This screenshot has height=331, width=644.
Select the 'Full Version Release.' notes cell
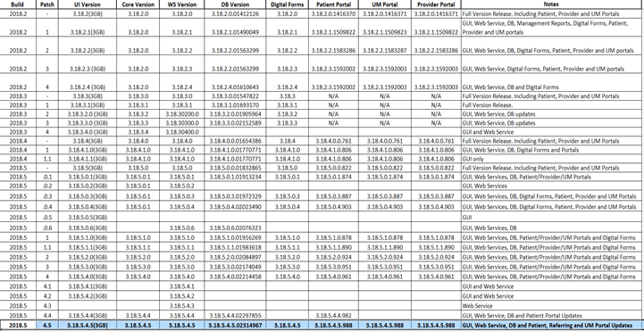coord(551,105)
